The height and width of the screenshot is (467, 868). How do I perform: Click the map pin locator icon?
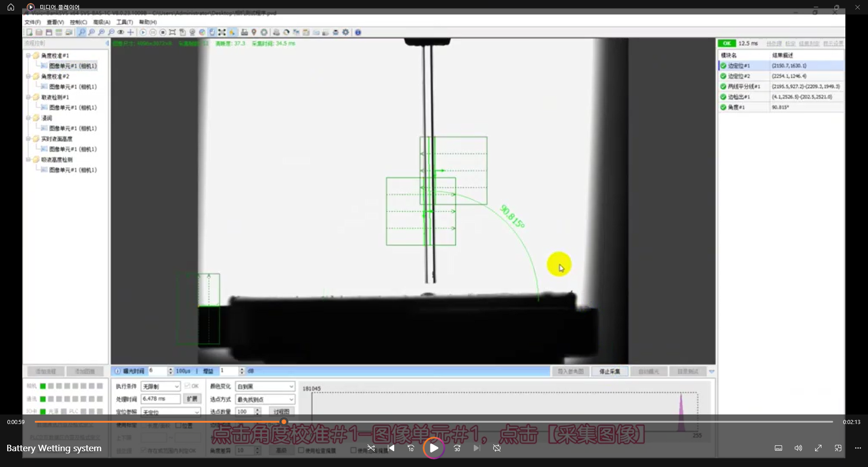[254, 32]
